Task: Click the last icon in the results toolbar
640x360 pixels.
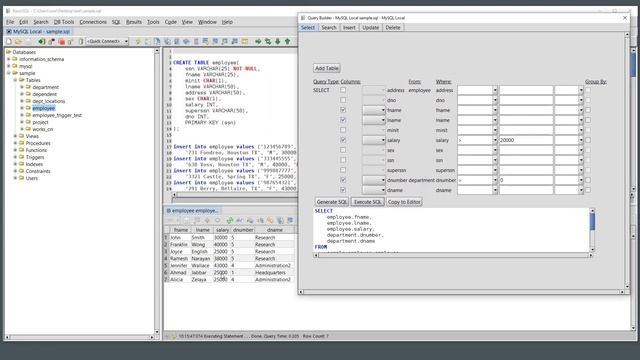Action: 290,220
